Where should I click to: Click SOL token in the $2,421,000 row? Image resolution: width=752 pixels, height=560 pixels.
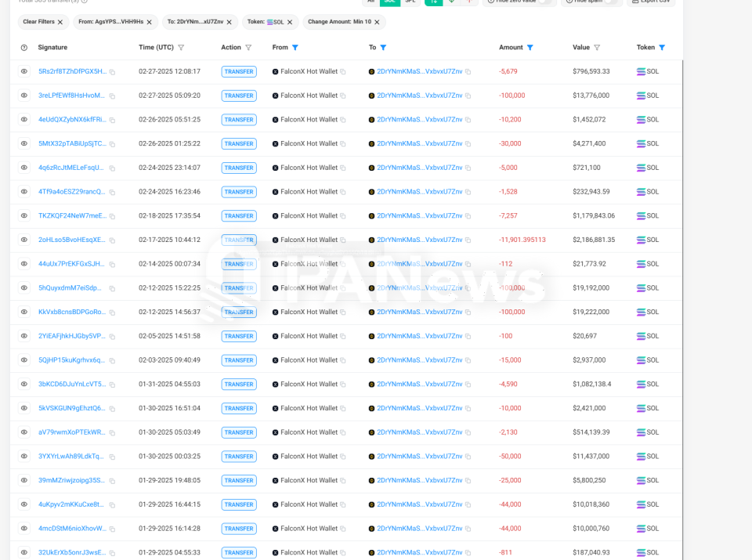(648, 408)
